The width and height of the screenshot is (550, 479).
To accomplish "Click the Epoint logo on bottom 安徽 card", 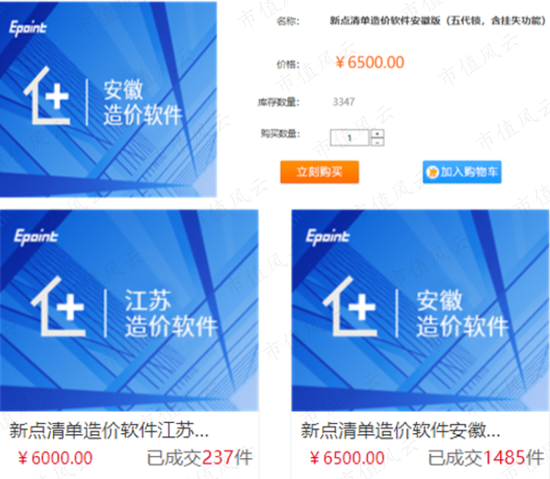I will point(328,237).
